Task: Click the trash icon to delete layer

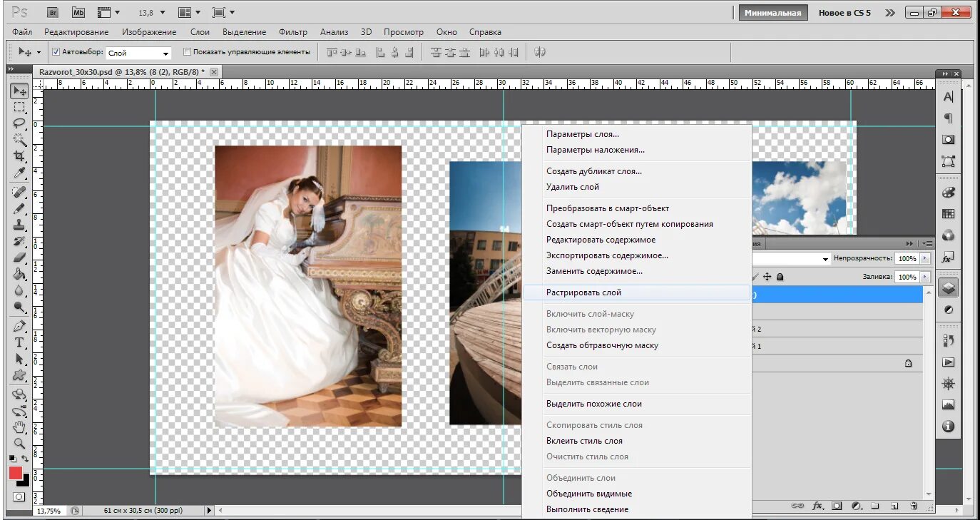Action: tap(914, 506)
